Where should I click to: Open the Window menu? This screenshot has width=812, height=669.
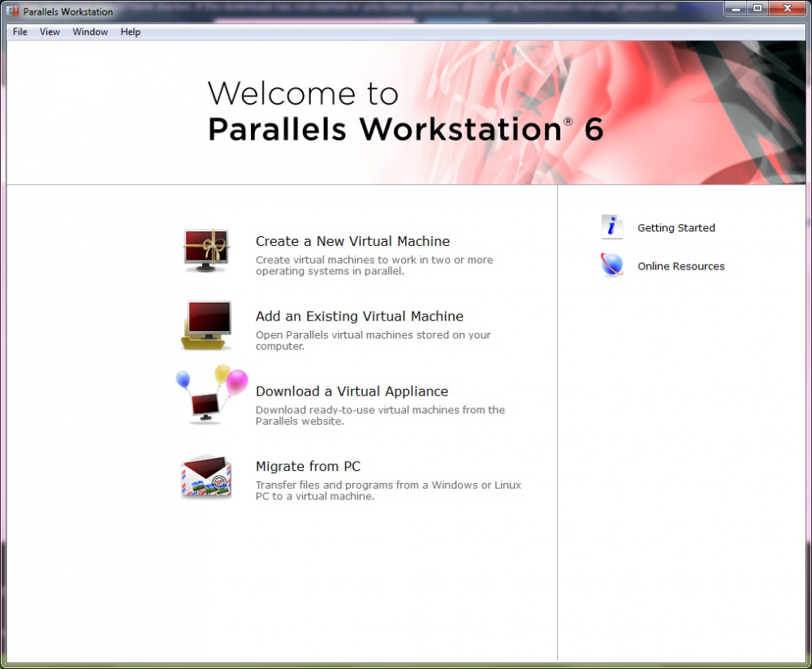point(90,32)
